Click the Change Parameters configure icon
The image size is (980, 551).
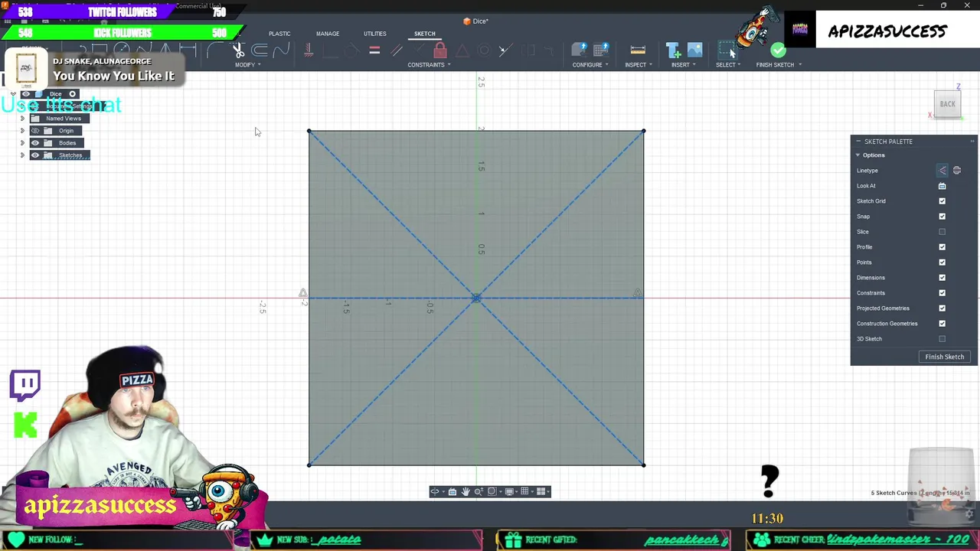coord(580,51)
